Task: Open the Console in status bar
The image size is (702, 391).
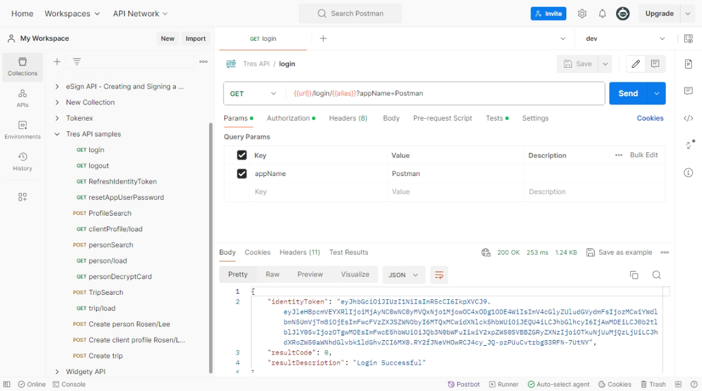Action: coord(69,384)
